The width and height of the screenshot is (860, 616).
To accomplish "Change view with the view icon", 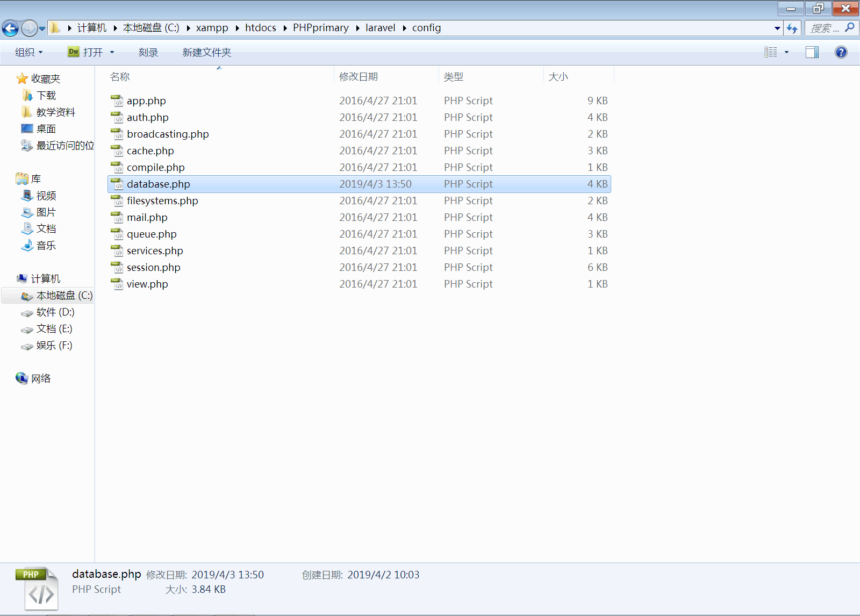I will [771, 52].
